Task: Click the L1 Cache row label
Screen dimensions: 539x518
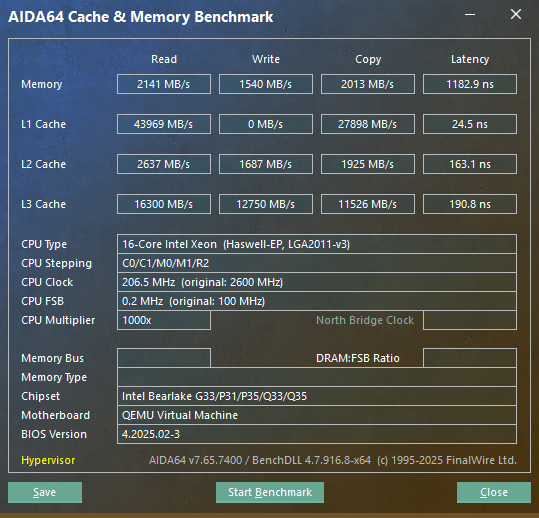Action: coord(43,124)
